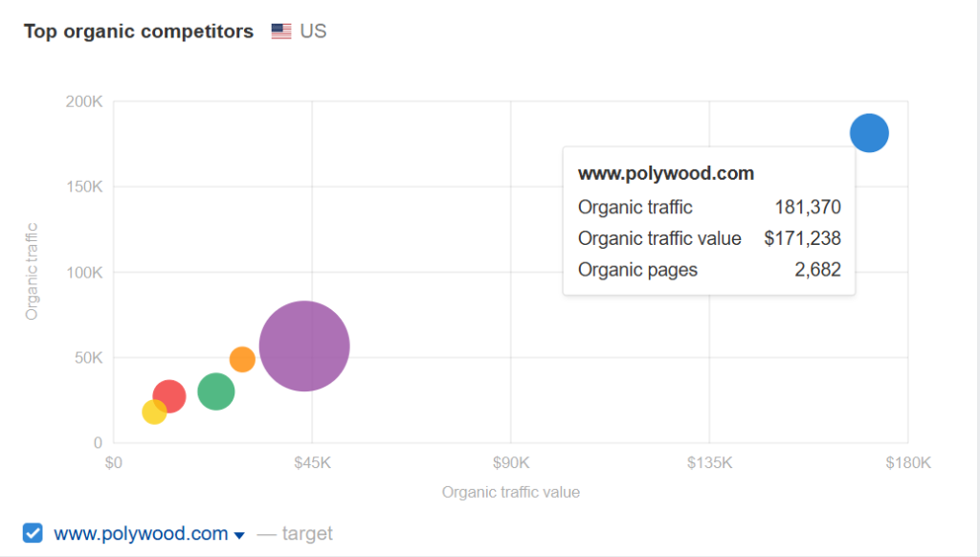The height and width of the screenshot is (557, 980).
Task: Expand the www.polywood.com dropdown arrow
Action: (238, 535)
